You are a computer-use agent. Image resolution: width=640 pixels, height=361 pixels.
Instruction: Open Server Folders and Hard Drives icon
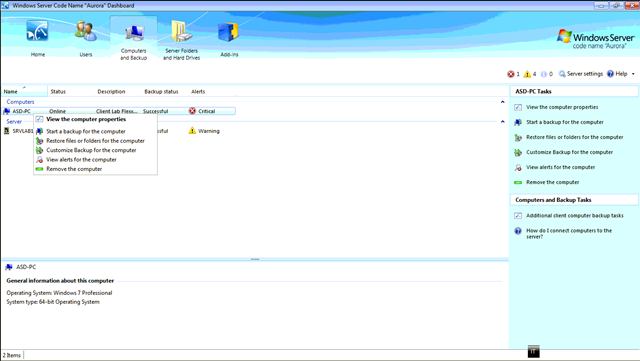click(x=181, y=31)
